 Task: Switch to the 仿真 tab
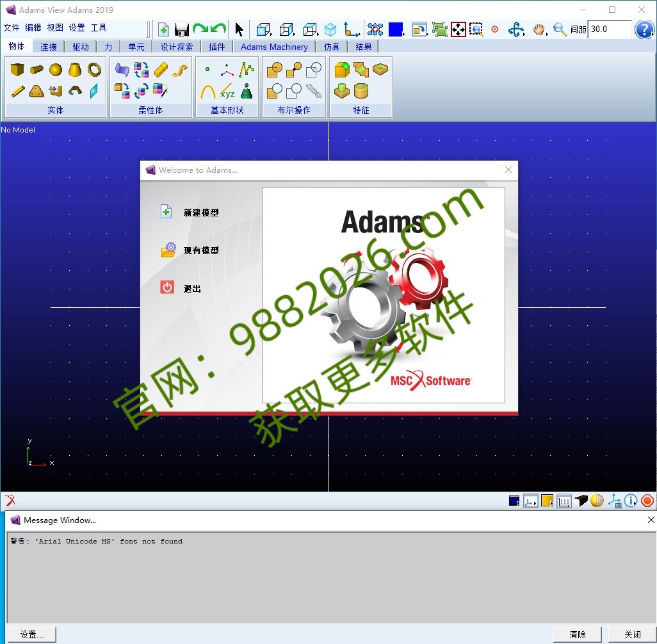click(332, 47)
